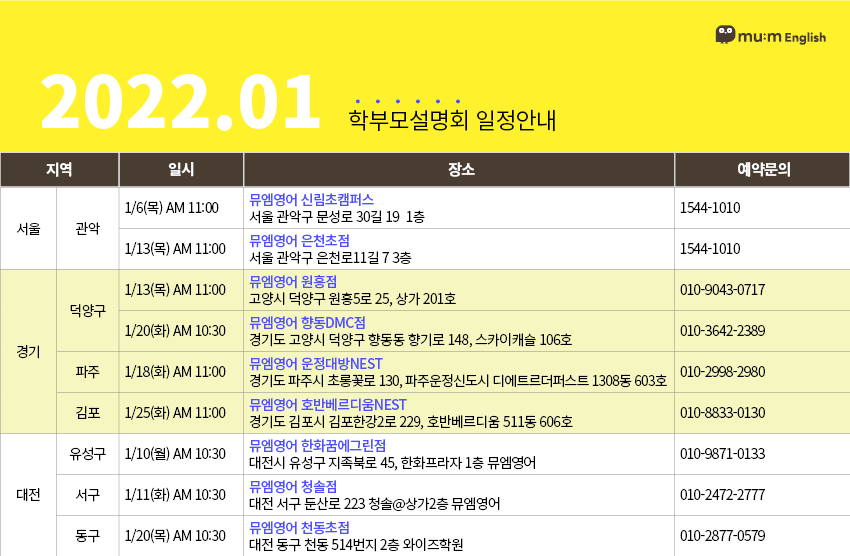Open the 뮤엠영어 은천초점 link
The width and height of the screenshot is (850, 556).
coord(299,241)
